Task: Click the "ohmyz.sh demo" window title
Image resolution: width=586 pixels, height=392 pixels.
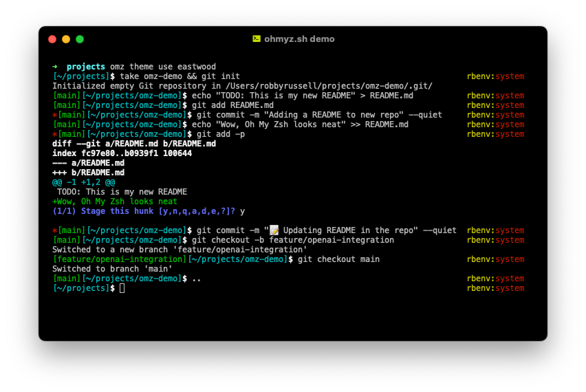Action: 299,39
